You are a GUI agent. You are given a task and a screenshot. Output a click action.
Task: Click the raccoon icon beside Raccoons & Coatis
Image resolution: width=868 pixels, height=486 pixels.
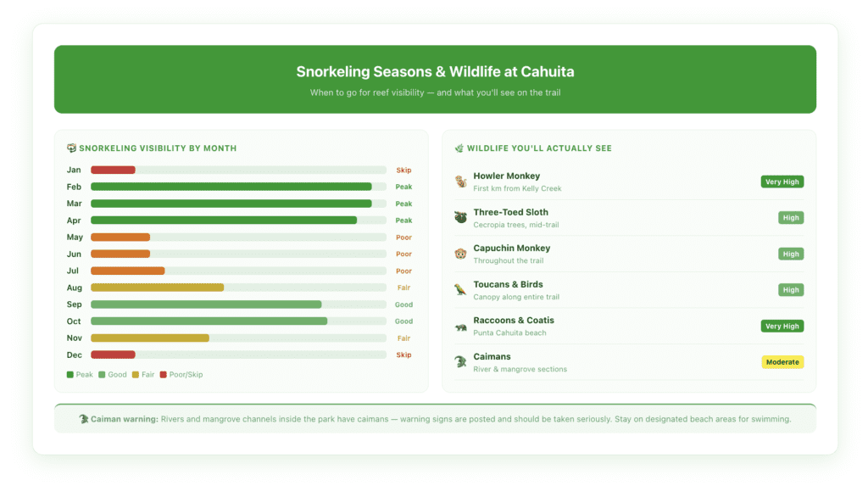tap(460, 327)
